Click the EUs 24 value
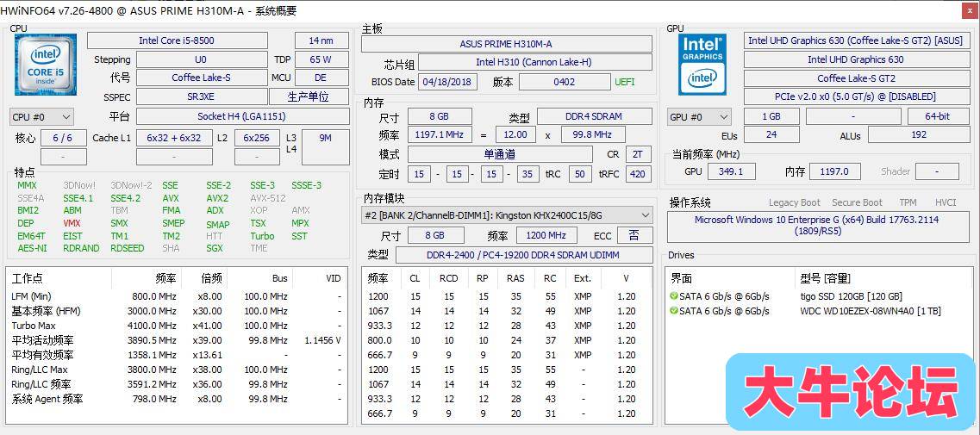Viewport: 980px width, 435px height. click(771, 135)
